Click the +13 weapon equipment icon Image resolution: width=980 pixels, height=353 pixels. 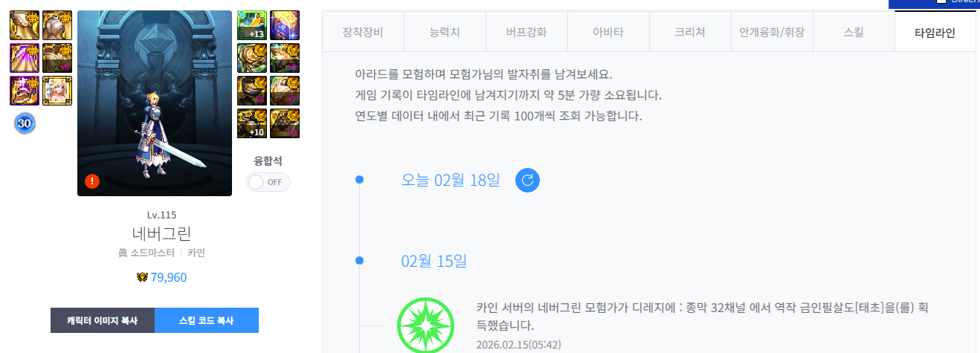click(251, 25)
